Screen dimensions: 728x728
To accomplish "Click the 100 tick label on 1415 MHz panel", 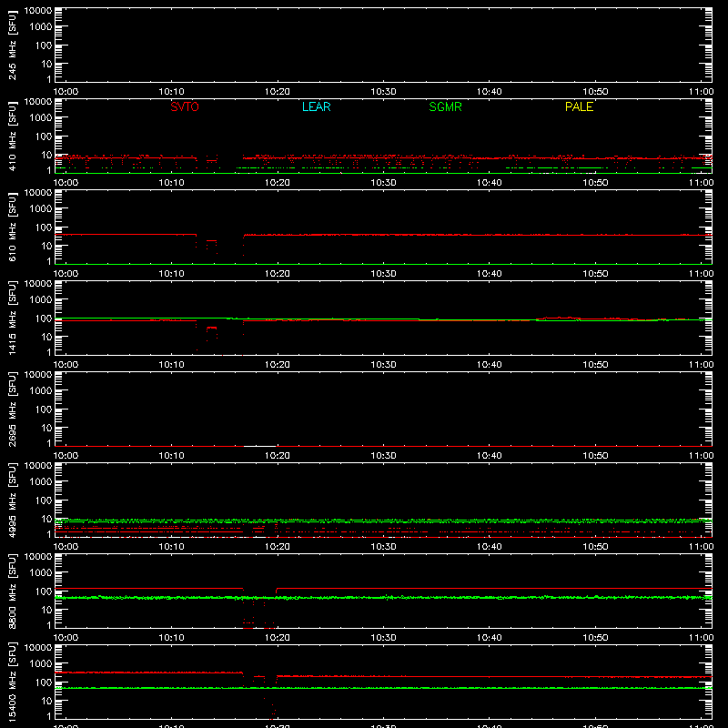I will [44, 318].
